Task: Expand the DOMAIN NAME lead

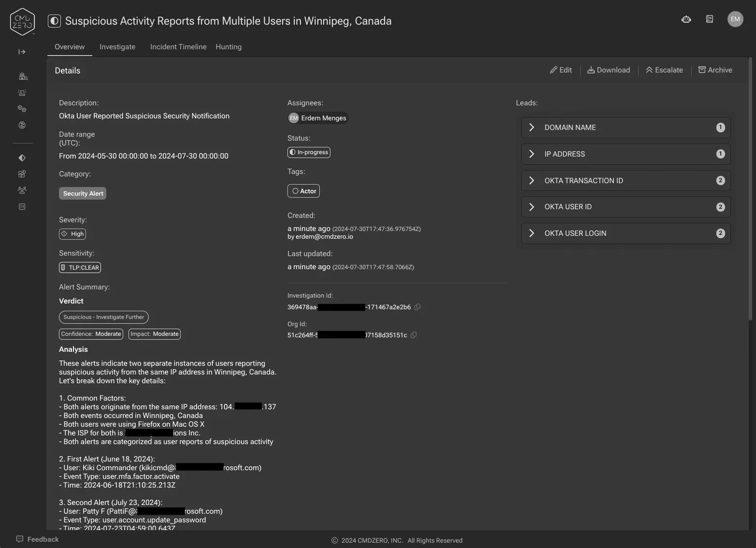Action: (626, 128)
